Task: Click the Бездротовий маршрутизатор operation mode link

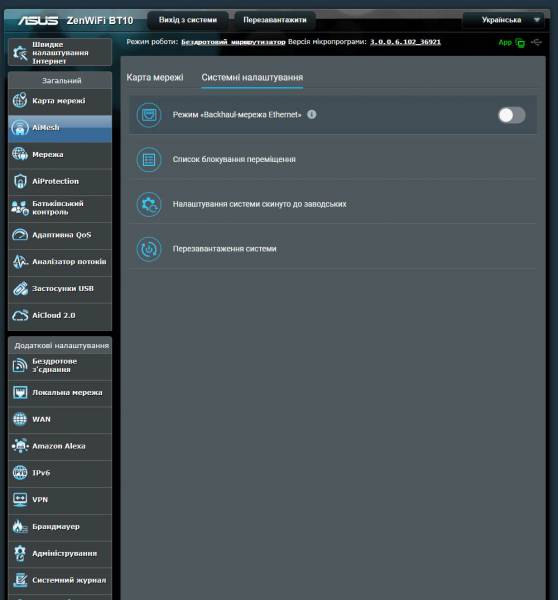Action: tap(233, 42)
